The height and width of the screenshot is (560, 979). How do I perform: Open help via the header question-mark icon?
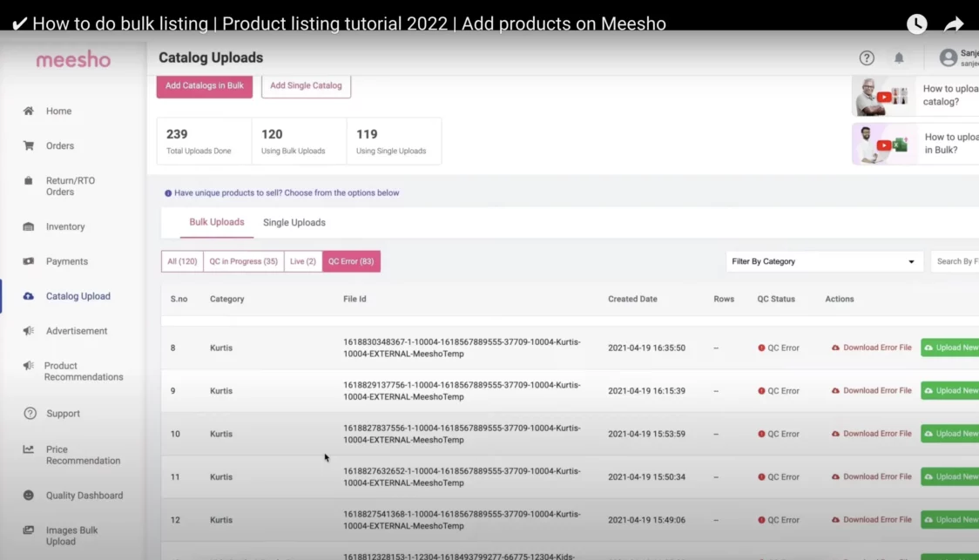tap(867, 58)
